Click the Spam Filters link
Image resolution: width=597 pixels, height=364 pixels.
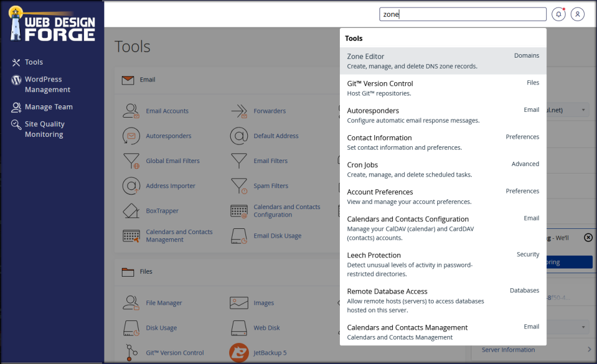coord(271,186)
